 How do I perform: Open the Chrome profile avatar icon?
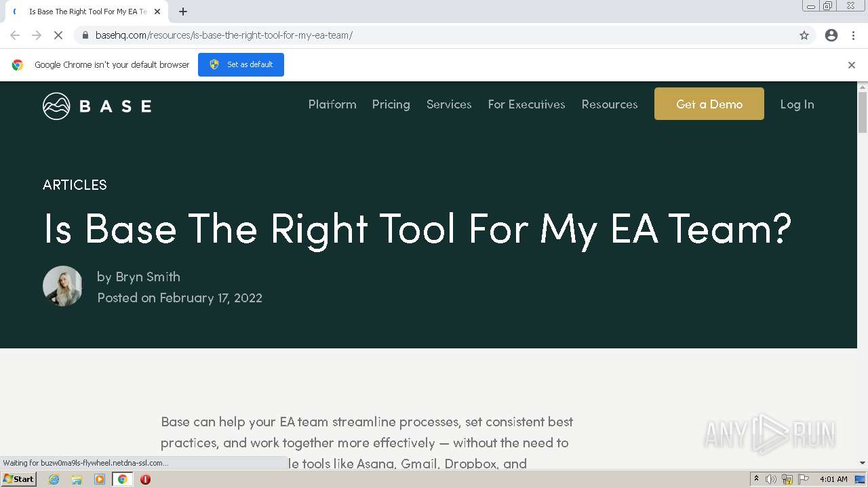831,35
